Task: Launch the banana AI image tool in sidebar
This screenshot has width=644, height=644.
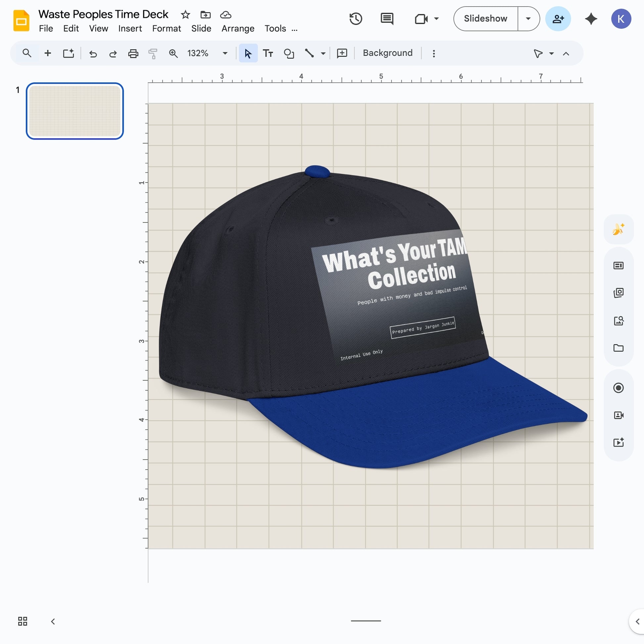Action: tap(618, 229)
